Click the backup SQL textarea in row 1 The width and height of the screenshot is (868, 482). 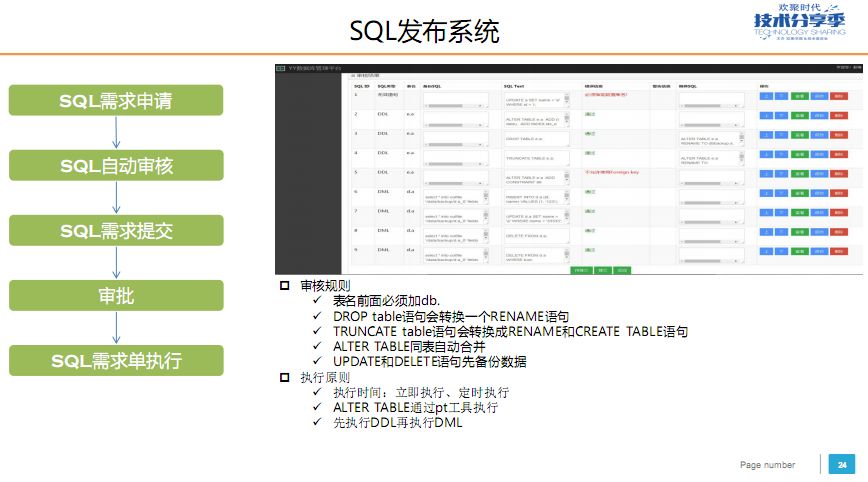[456, 101]
